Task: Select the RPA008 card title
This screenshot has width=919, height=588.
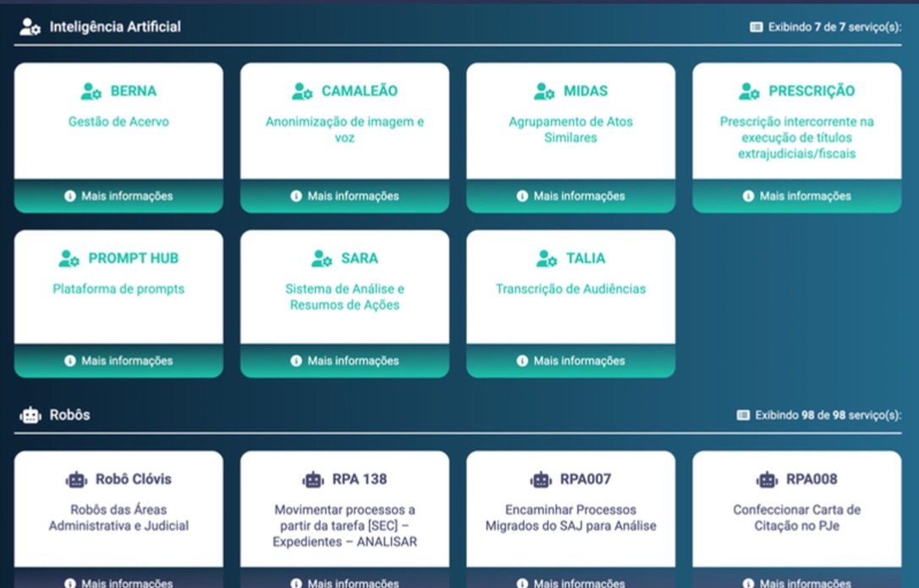Action: [x=812, y=480]
